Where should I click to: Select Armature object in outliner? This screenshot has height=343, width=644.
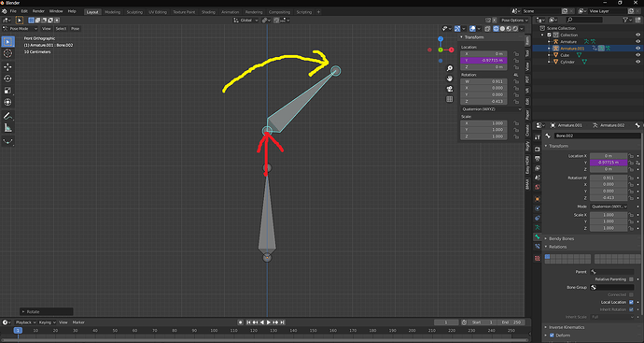(568, 41)
